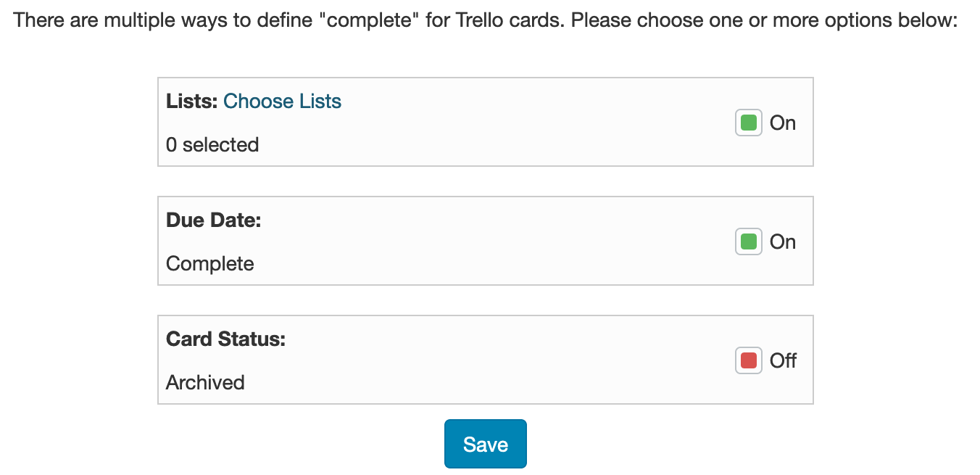Select the Archived status label
Image resolution: width=980 pixels, height=475 pixels.
click(205, 383)
